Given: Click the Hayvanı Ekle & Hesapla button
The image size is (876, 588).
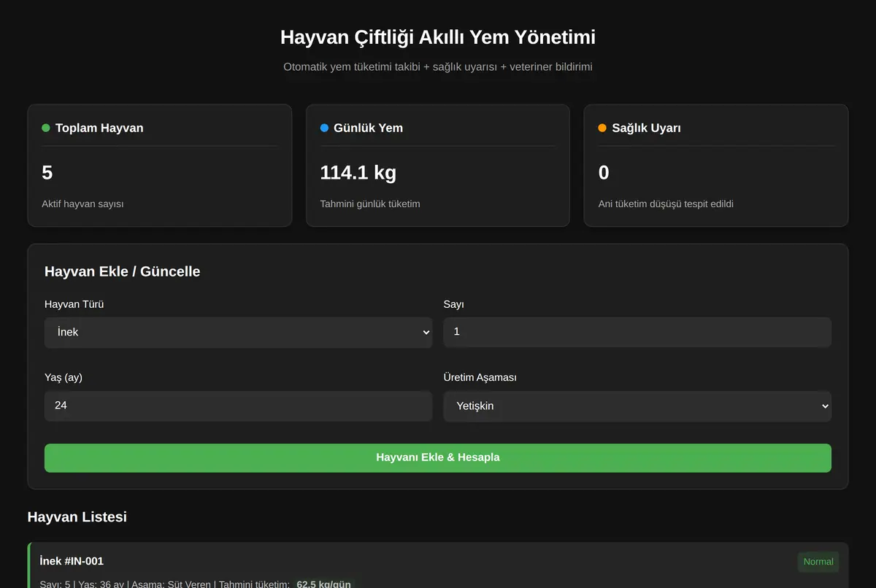Looking at the screenshot, I should click(x=438, y=457).
